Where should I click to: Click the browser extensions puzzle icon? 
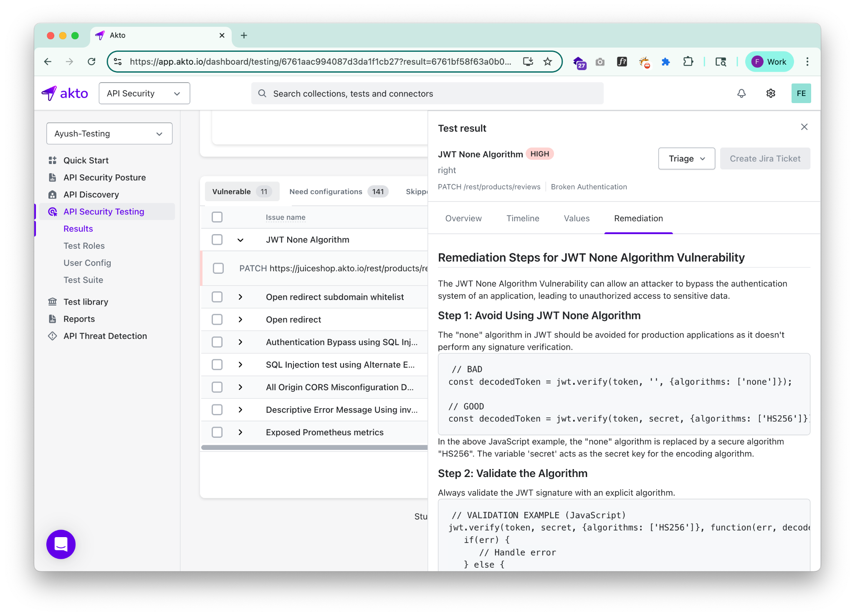(688, 62)
